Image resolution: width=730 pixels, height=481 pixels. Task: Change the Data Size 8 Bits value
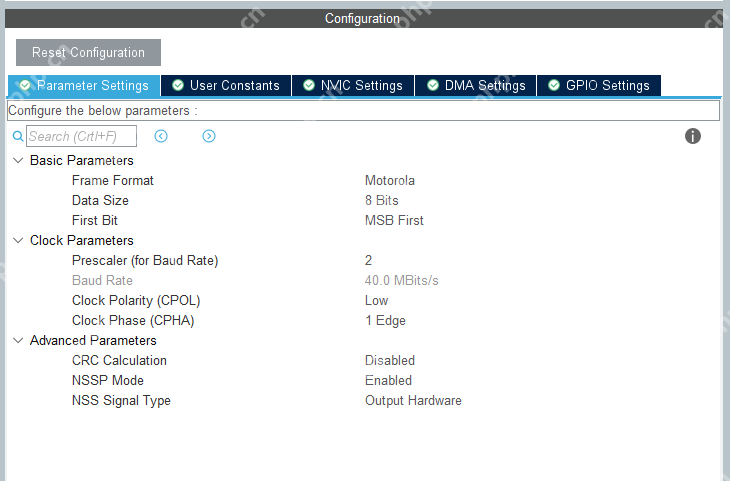click(x=382, y=200)
